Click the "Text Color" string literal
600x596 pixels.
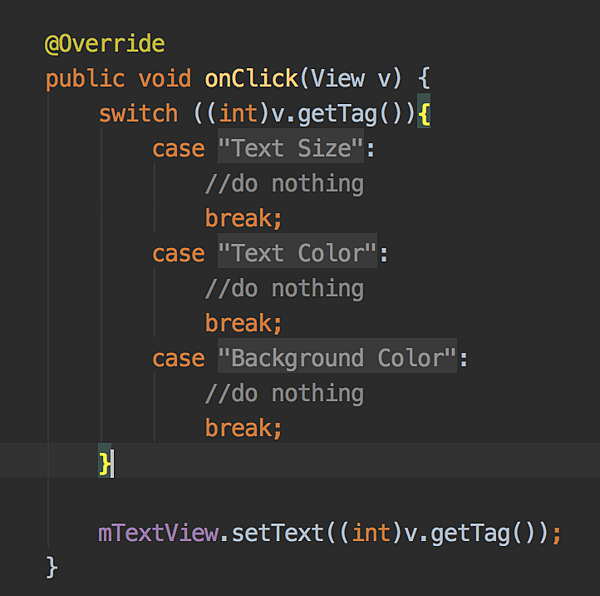[x=297, y=253]
